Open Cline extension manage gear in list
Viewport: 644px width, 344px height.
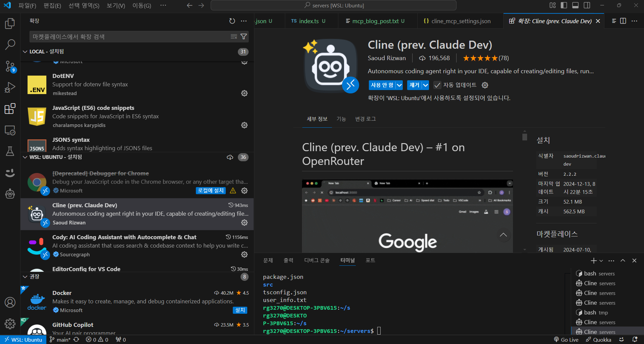click(245, 222)
